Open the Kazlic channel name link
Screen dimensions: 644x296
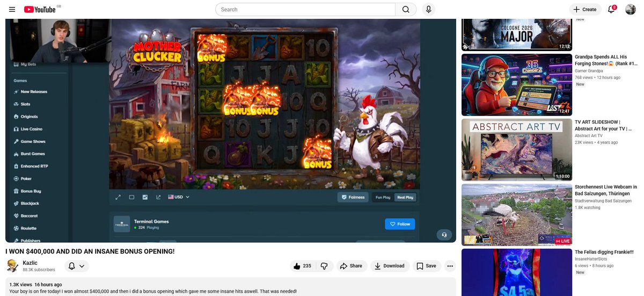coord(30,263)
